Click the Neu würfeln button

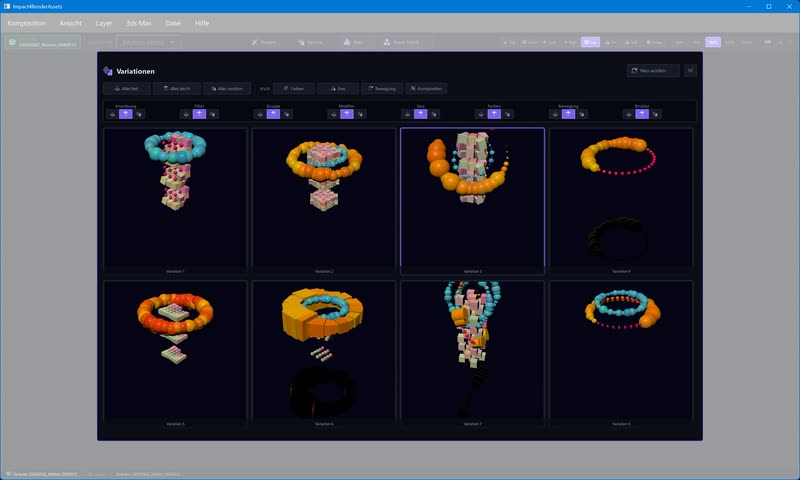click(653, 70)
